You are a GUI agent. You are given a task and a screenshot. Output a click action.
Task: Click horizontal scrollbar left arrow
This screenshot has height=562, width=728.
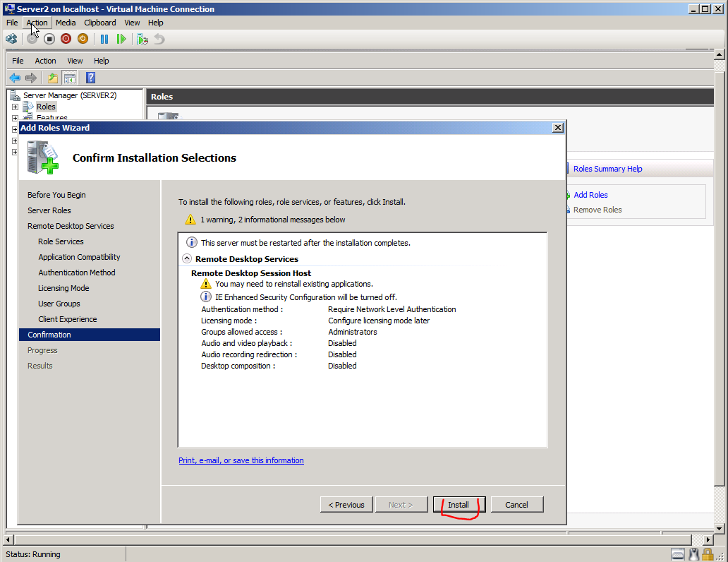[x=8, y=539]
